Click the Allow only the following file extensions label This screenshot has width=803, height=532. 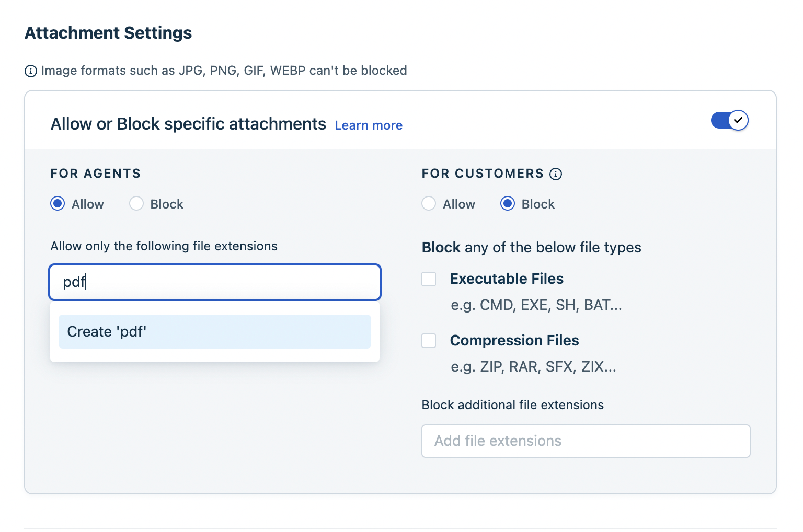point(164,246)
